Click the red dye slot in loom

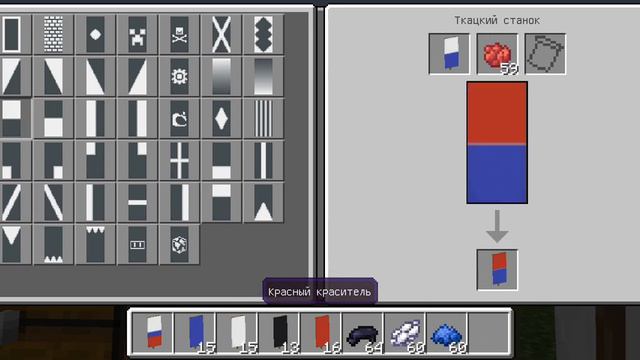497,54
